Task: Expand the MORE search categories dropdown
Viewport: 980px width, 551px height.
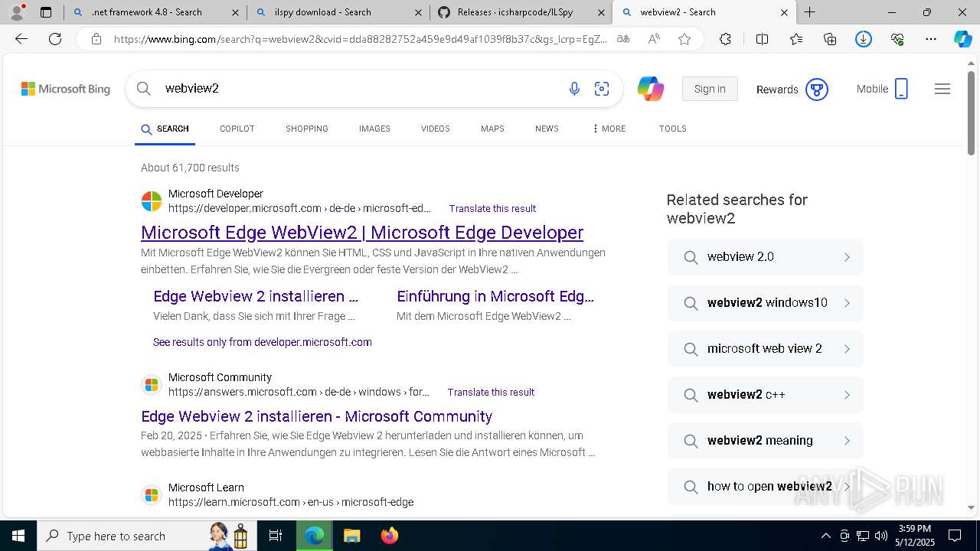Action: (609, 129)
